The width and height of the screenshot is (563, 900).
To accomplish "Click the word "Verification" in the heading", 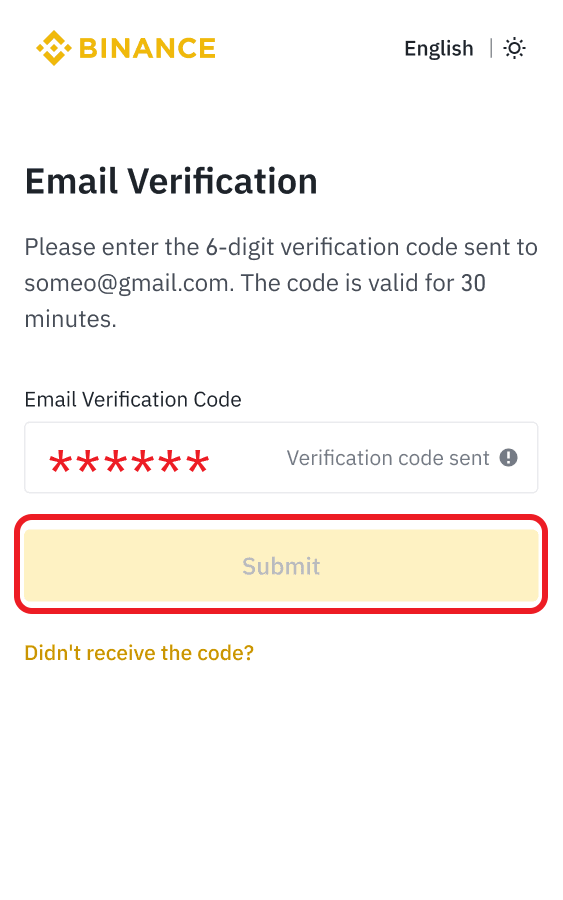I will pos(222,181).
